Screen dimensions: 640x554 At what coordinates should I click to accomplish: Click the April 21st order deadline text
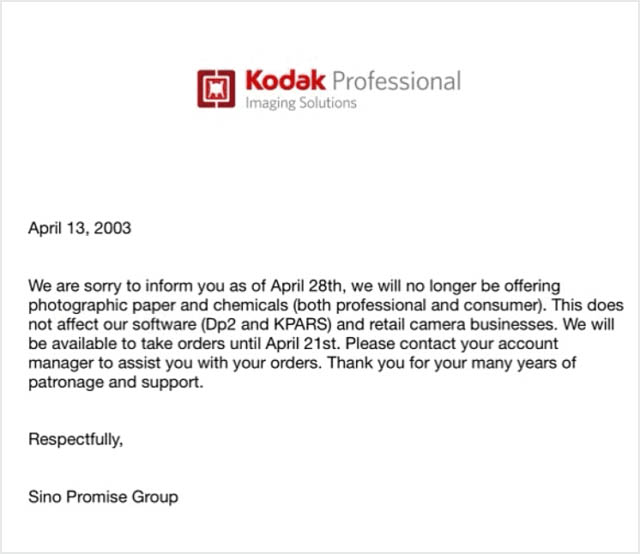point(302,343)
